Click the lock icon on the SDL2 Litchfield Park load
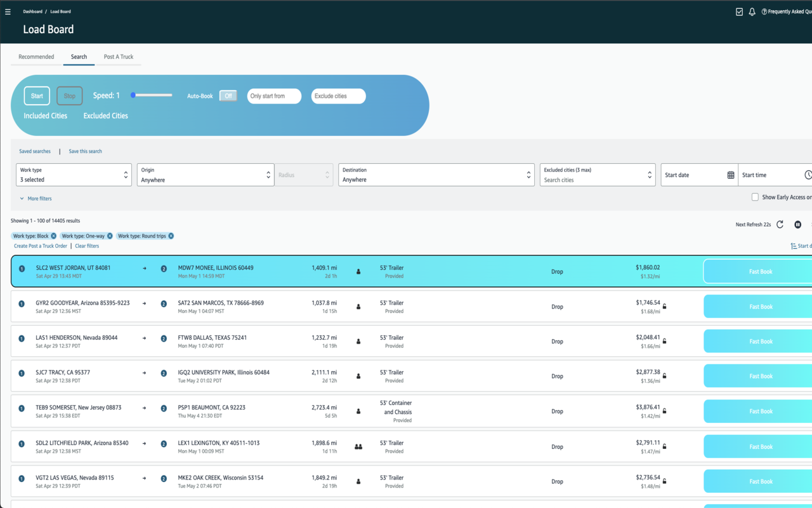Screen dimensions: 812x508 coord(664,447)
